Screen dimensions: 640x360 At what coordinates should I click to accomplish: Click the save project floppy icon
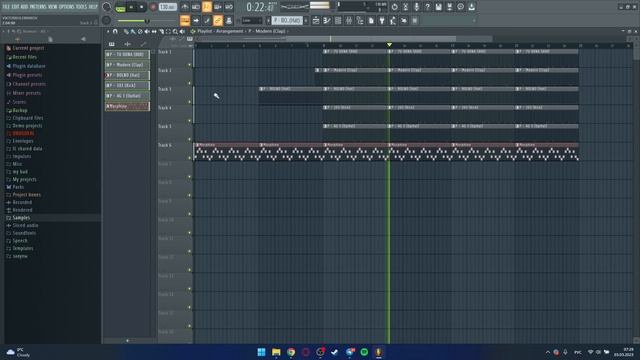pyautogui.click(x=438, y=7)
